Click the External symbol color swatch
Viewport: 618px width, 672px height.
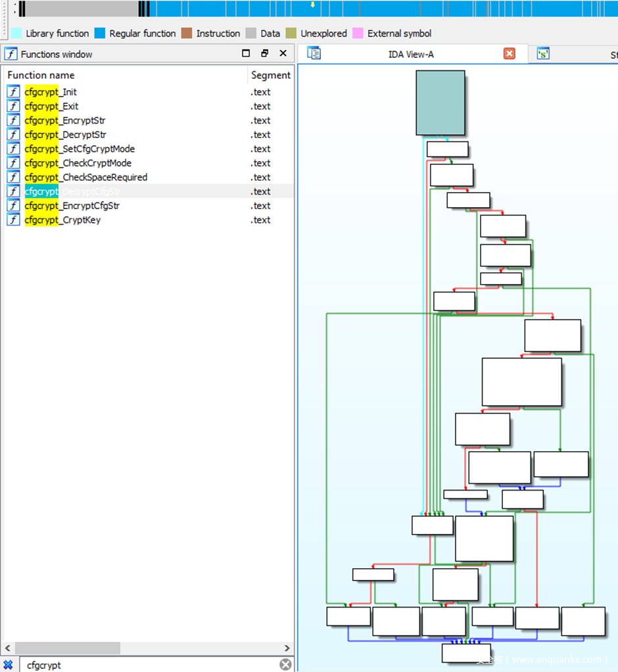(358, 34)
